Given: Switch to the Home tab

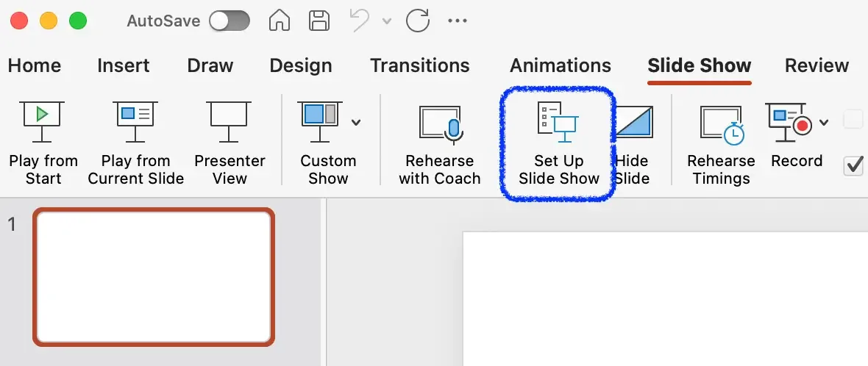Looking at the screenshot, I should 35,65.
